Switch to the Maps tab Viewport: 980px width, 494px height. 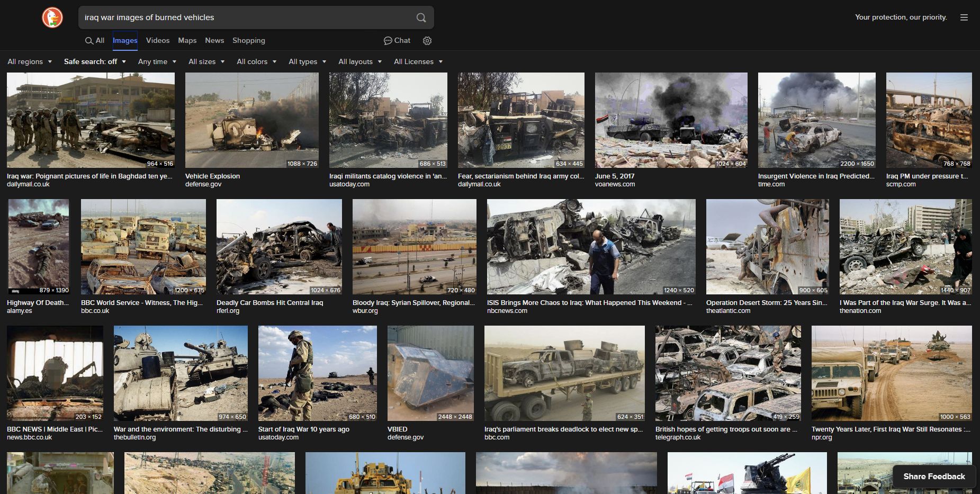187,40
